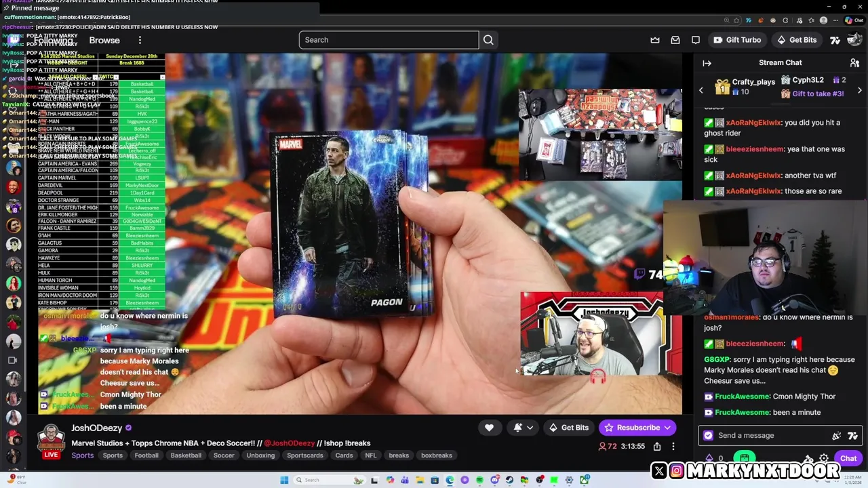Open JoshODeezy channel name link

coord(97,428)
